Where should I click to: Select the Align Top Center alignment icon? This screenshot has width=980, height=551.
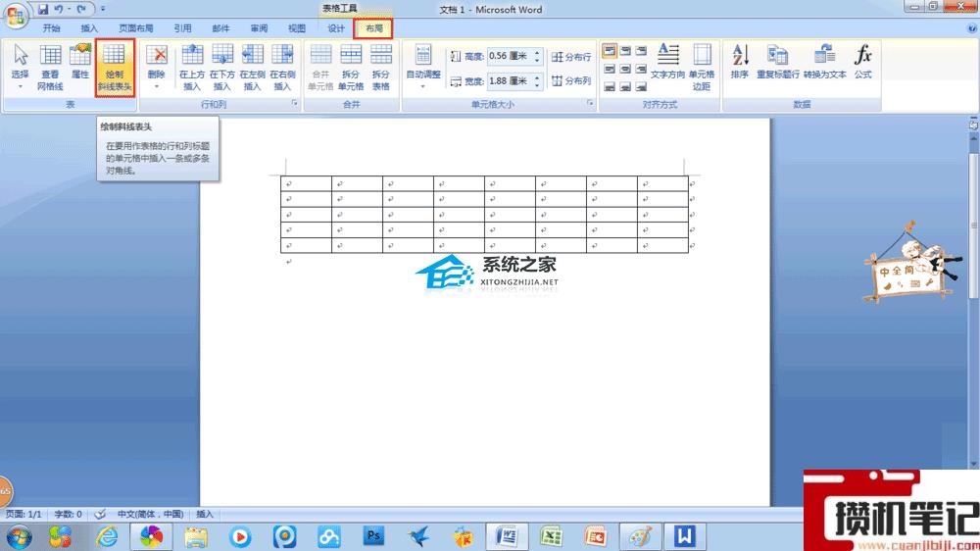(625, 51)
